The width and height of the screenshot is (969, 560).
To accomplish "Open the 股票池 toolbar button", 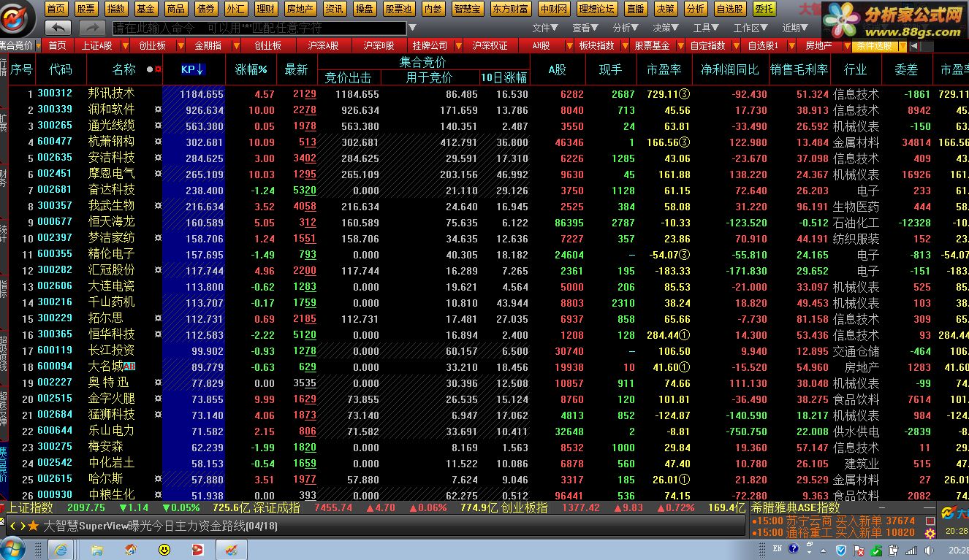I will pos(399,9).
